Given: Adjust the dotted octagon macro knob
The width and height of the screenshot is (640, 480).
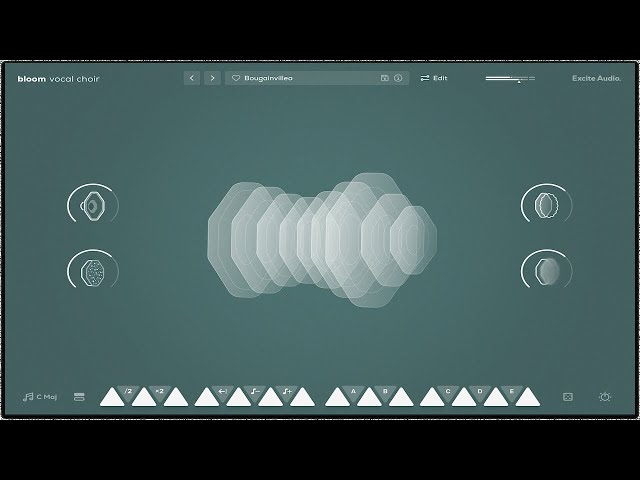Looking at the screenshot, I should 93,271.
